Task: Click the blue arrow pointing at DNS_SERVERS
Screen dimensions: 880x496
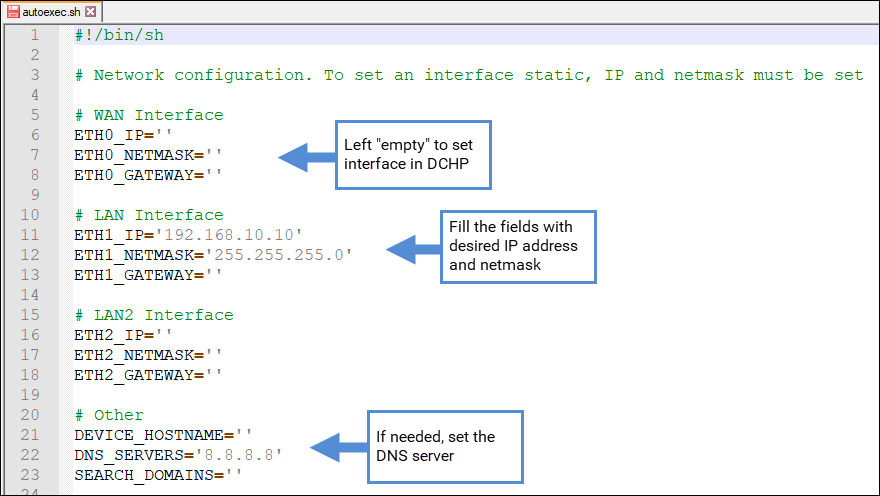Action: coord(338,447)
